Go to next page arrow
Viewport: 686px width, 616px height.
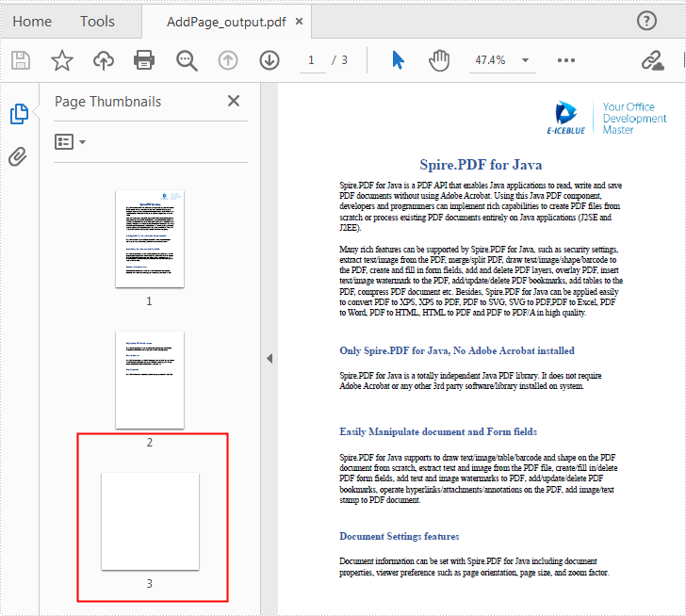269,60
